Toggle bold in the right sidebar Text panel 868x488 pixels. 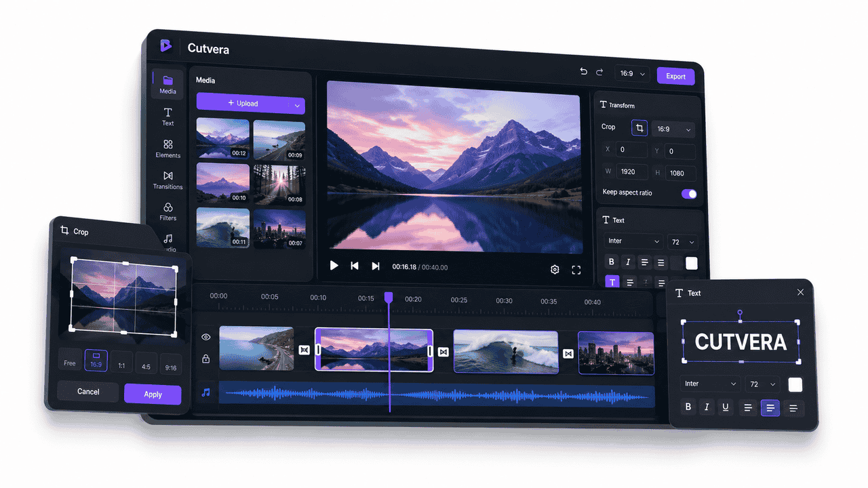pos(612,262)
